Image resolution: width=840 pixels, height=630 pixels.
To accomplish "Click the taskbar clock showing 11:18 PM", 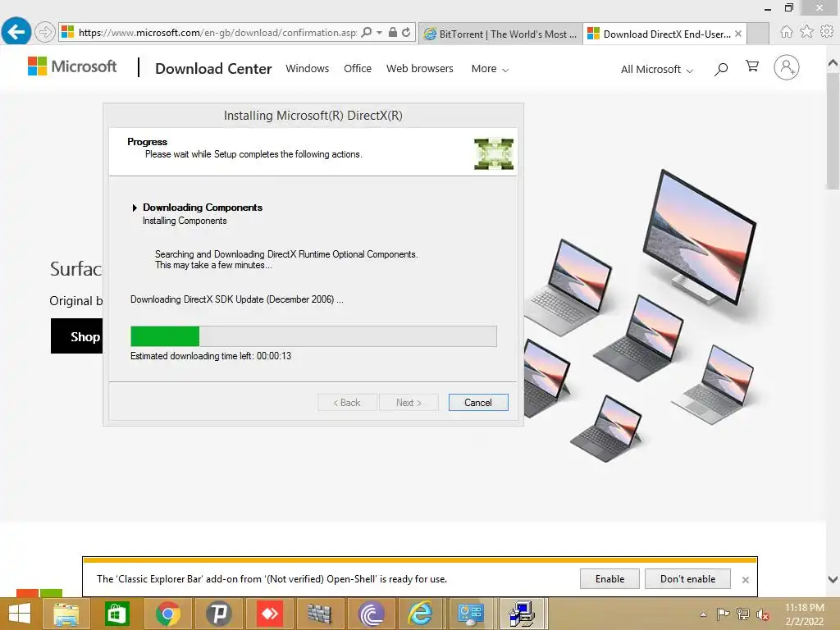I will [804, 614].
